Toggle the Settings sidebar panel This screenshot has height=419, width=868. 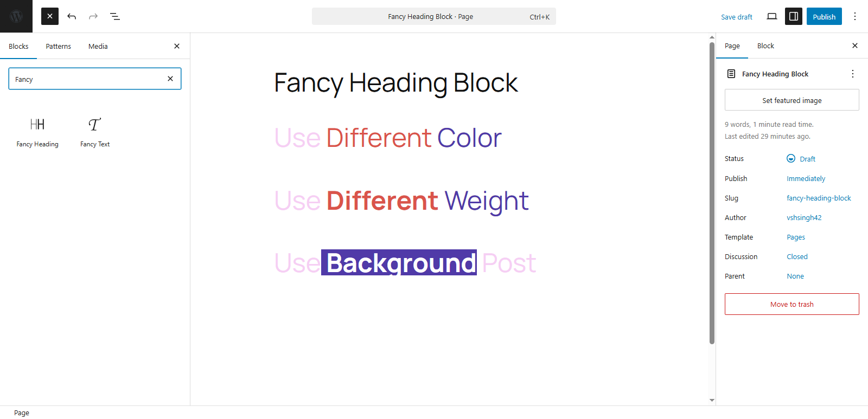tap(793, 16)
